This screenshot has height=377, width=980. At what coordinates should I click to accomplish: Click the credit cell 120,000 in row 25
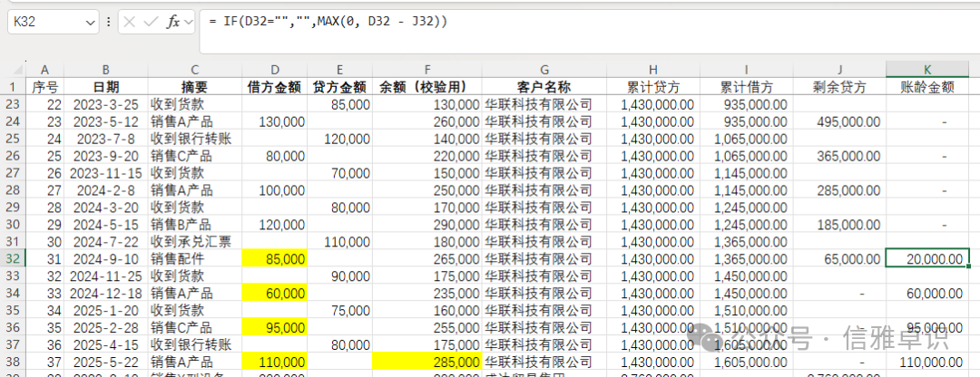tap(340, 138)
